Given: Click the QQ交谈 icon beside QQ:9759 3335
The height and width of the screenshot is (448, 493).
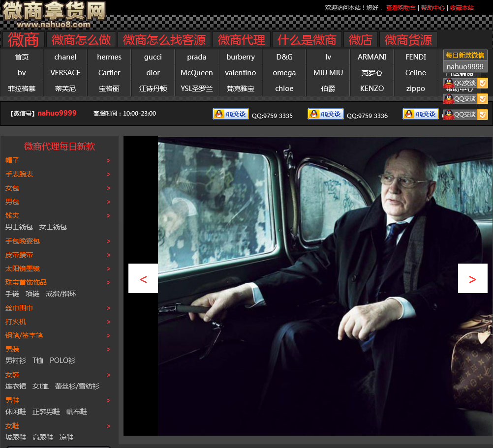Looking at the screenshot, I should pyautogui.click(x=231, y=114).
